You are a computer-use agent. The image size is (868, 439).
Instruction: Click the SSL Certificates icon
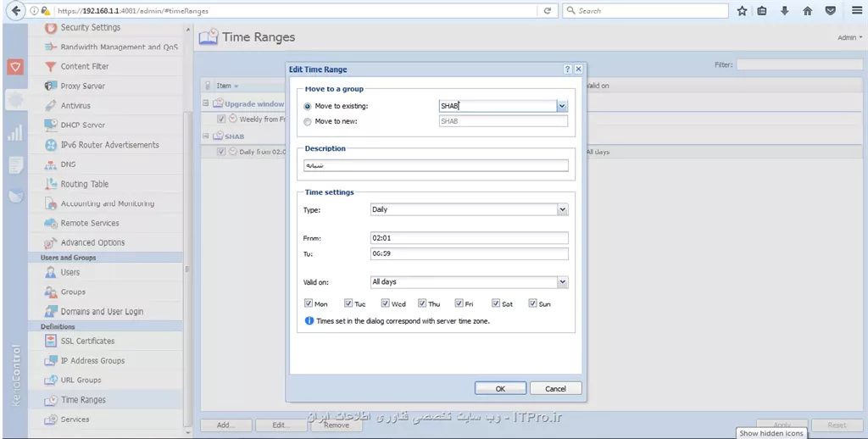tap(51, 341)
